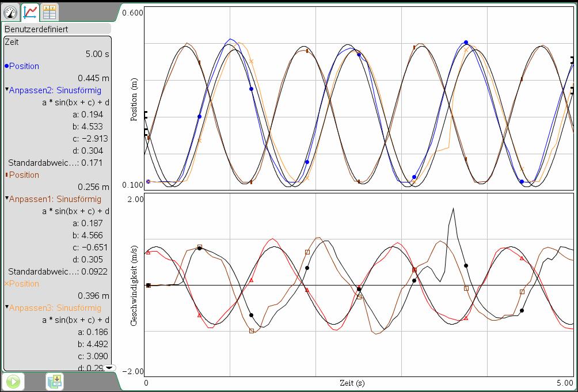Click the 2.00 velocity axis maximum value
This screenshot has height=392, width=578.
(x=135, y=199)
